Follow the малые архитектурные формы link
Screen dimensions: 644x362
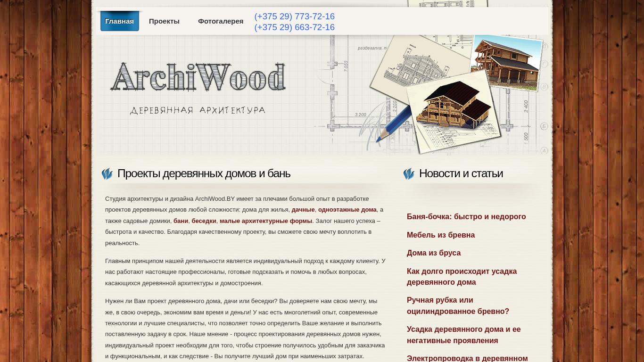[x=266, y=221]
